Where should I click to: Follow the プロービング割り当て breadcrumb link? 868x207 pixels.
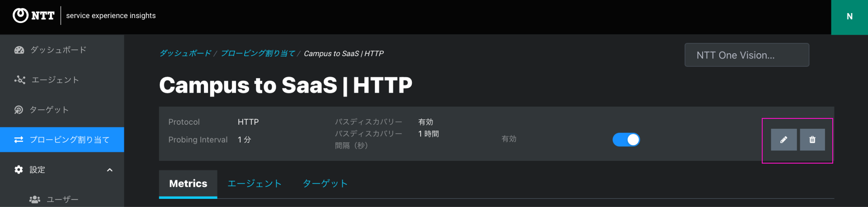point(258,53)
